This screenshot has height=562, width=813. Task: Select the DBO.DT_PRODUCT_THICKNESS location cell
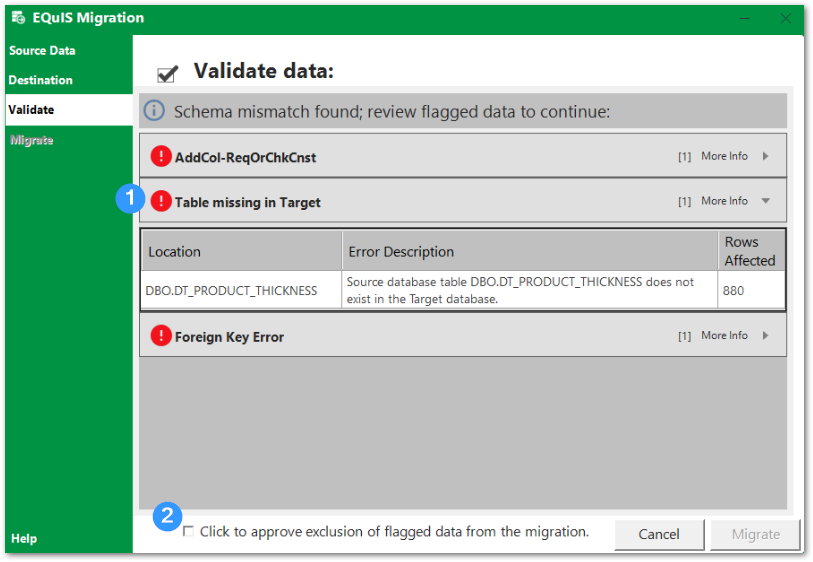click(241, 290)
